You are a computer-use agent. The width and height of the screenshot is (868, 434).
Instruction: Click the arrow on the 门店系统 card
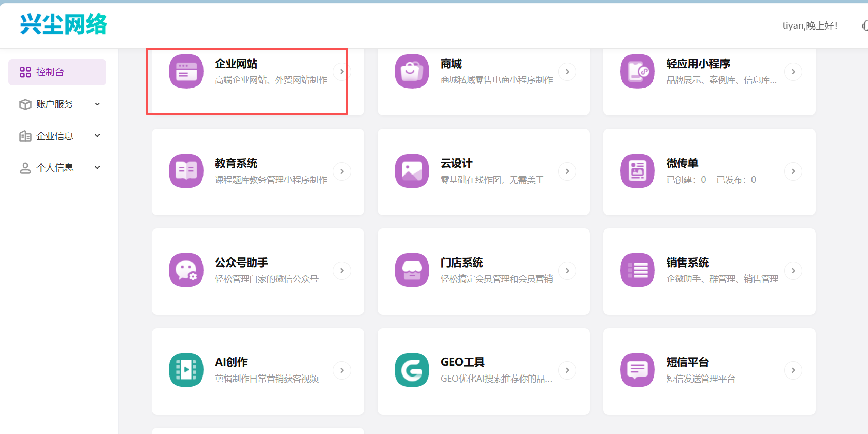pyautogui.click(x=567, y=271)
